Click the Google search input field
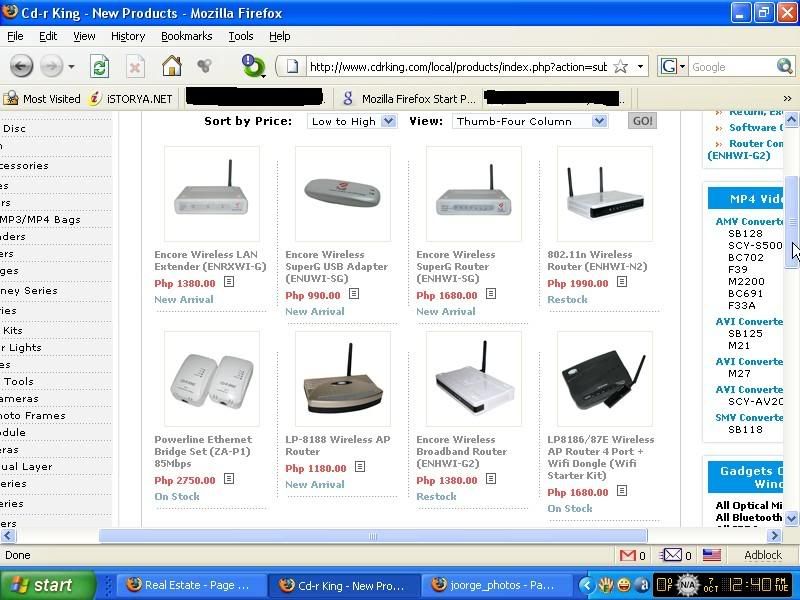Viewport: 800px width, 600px height. [732, 67]
